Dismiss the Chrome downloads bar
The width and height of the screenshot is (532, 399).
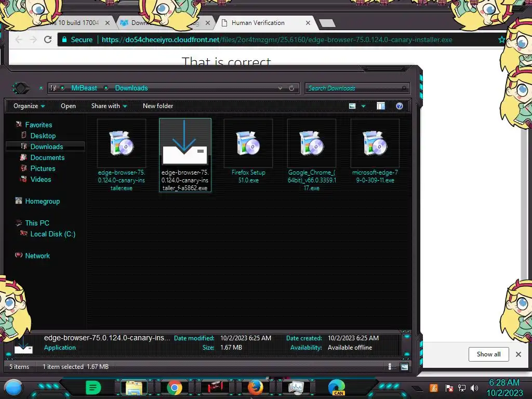(518, 354)
